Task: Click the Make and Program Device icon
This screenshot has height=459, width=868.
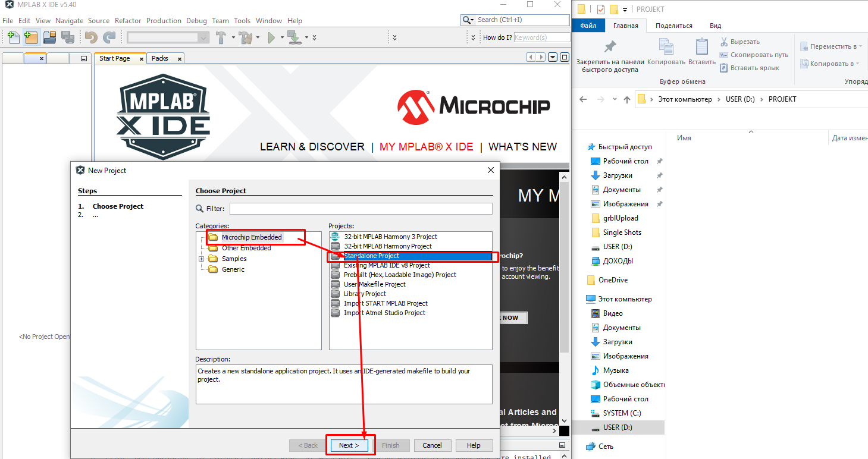Action: point(294,37)
